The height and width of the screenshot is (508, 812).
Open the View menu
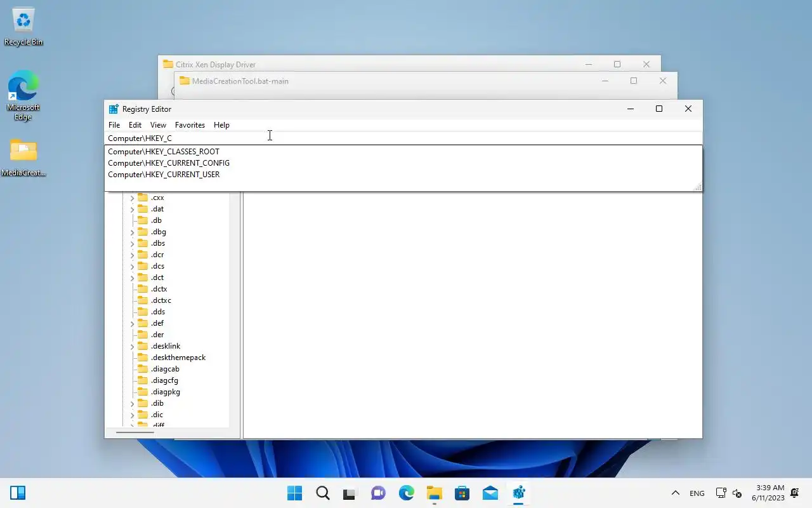coord(158,125)
